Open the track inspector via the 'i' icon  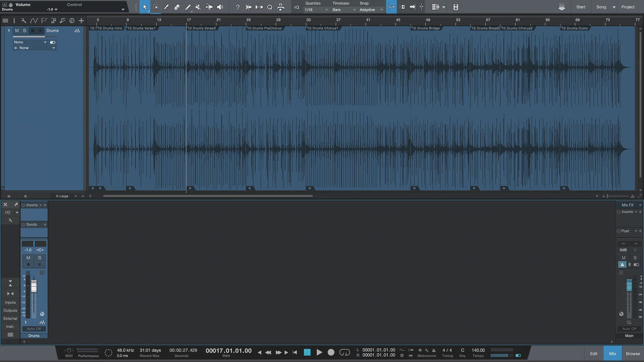14,20
